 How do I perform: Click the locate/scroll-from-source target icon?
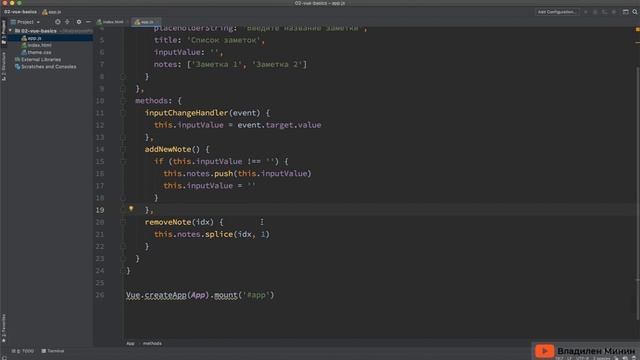(x=58, y=22)
